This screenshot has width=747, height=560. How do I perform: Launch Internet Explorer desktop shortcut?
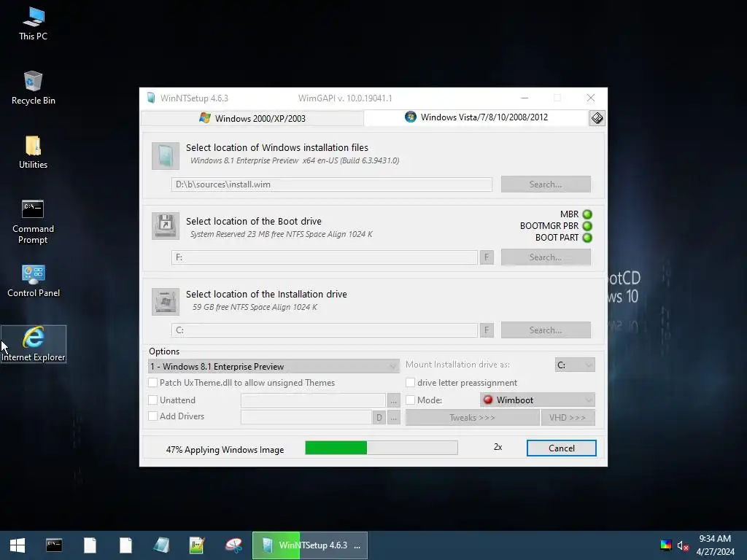point(34,344)
